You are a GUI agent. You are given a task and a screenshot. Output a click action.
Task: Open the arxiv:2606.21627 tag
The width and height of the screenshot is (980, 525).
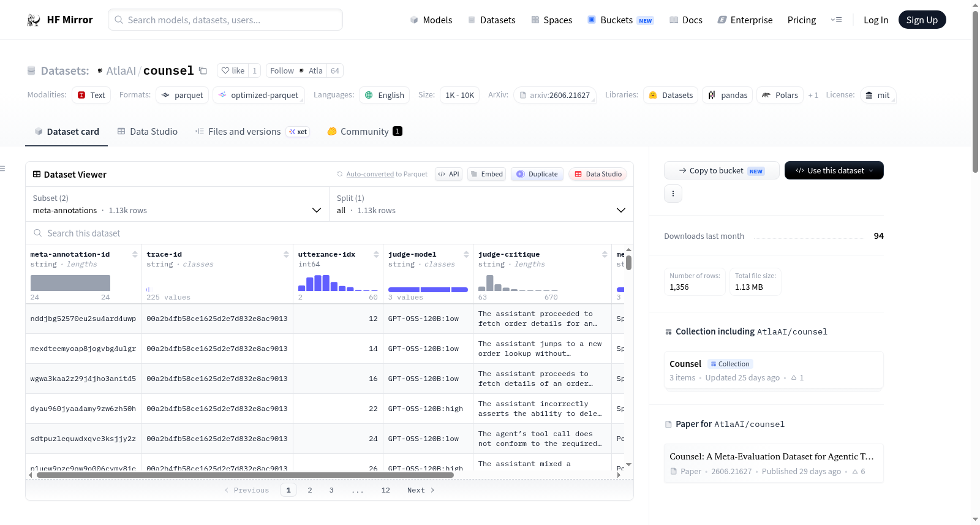pyautogui.click(x=555, y=95)
